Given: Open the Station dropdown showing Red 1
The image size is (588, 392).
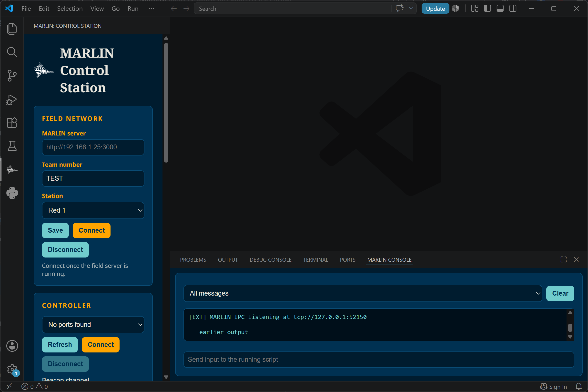Looking at the screenshot, I should 93,210.
